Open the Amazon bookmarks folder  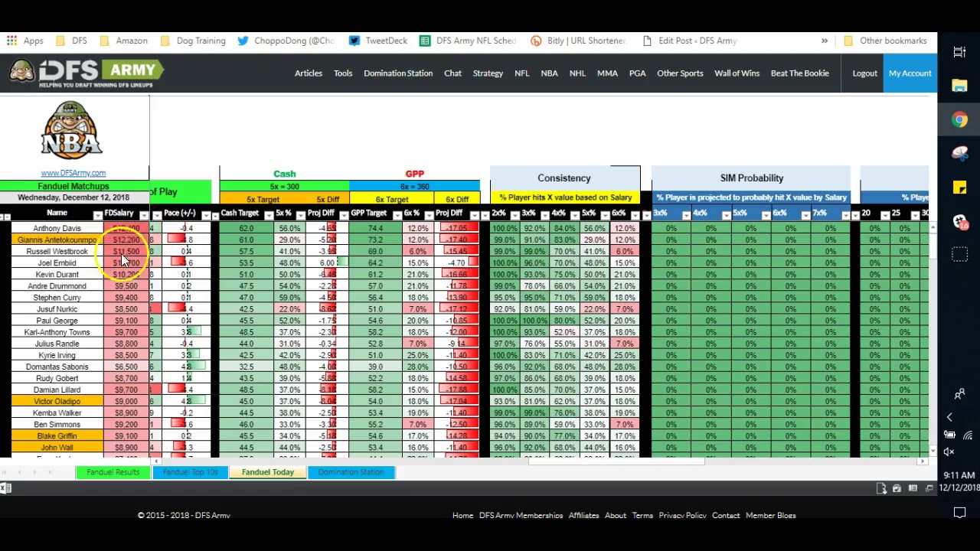(x=123, y=41)
